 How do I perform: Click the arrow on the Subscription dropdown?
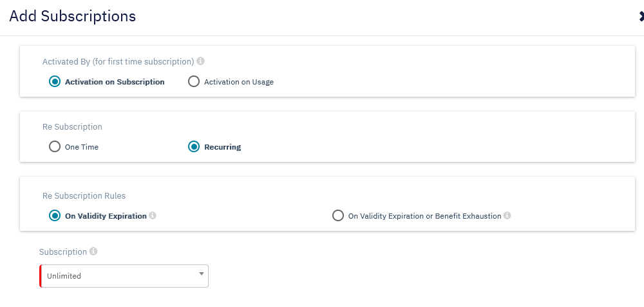201,274
